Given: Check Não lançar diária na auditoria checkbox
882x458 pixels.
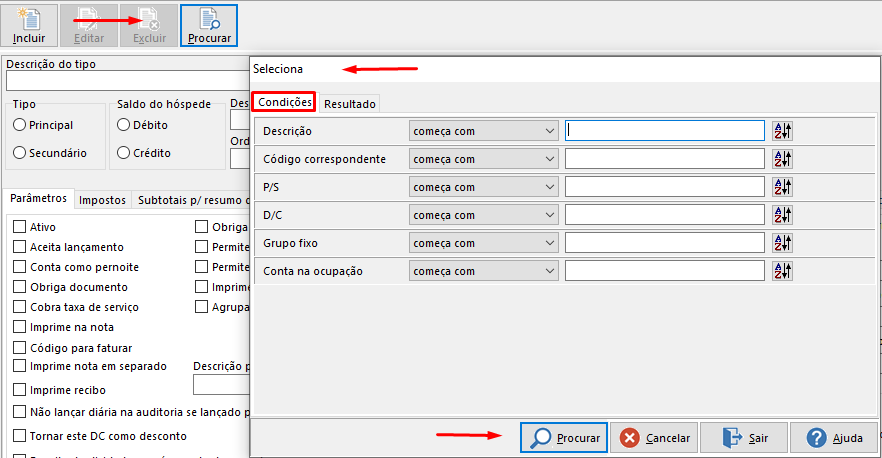Looking at the screenshot, I should [x=20, y=412].
